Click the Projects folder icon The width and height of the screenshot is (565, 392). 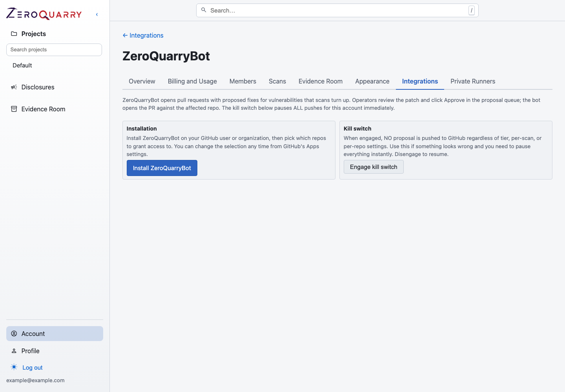[14, 34]
